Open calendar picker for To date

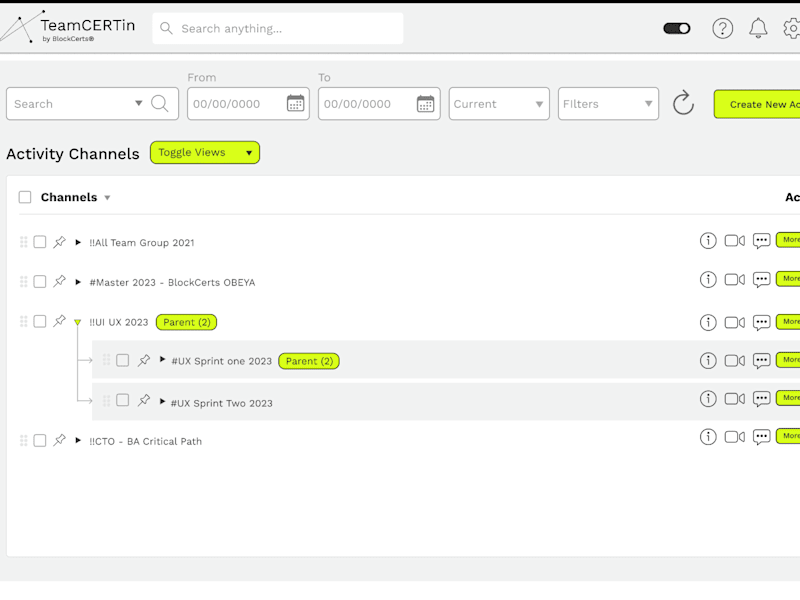[x=426, y=104]
